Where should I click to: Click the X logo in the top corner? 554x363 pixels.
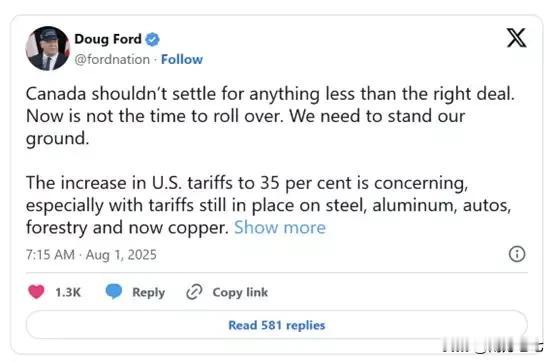tap(517, 37)
